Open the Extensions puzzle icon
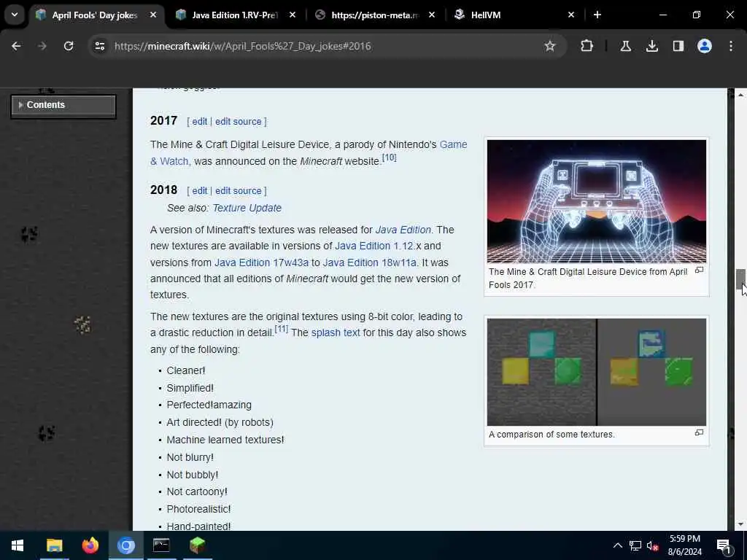Viewport: 747px width, 560px height. (587, 46)
